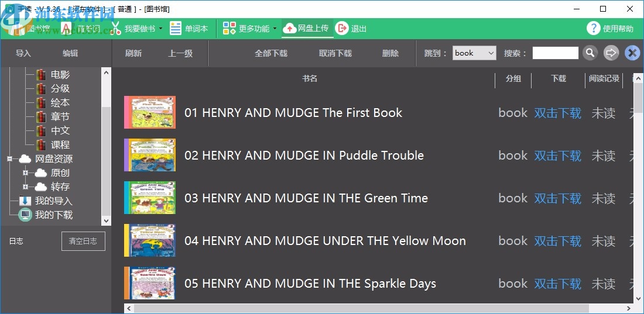Click into the 搜索 search field
The height and width of the screenshot is (314, 644).
[x=555, y=53]
